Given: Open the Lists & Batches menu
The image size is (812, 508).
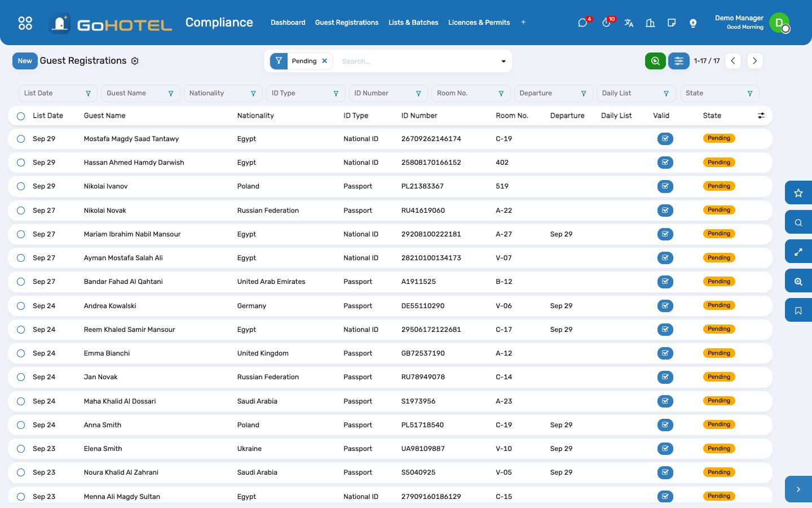Looking at the screenshot, I should coord(413,23).
